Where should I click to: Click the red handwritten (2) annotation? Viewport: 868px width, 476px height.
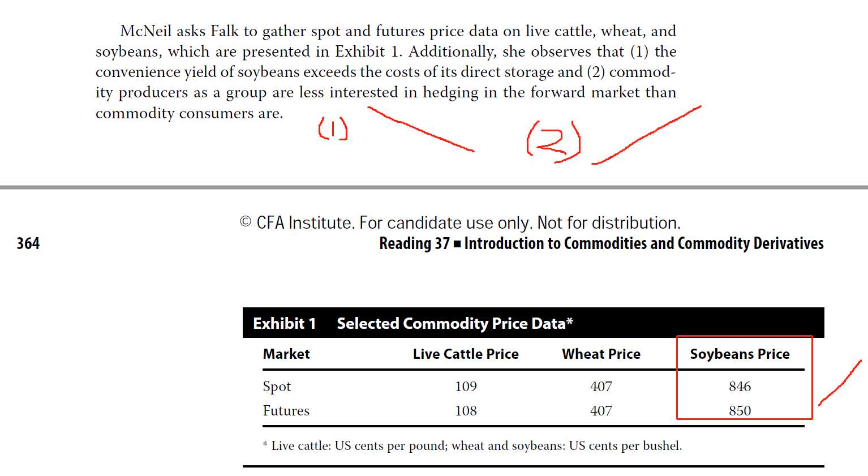[553, 141]
